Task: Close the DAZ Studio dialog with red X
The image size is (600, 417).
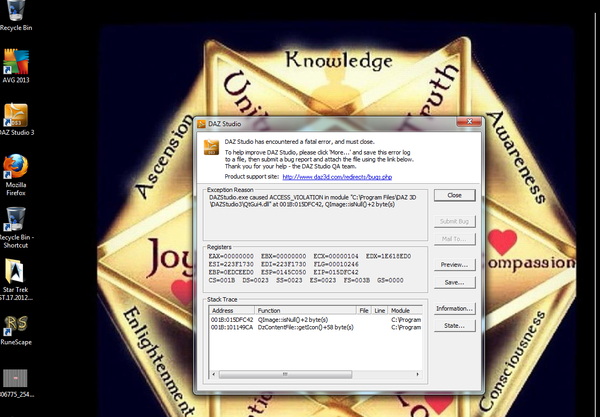Action: (x=469, y=122)
